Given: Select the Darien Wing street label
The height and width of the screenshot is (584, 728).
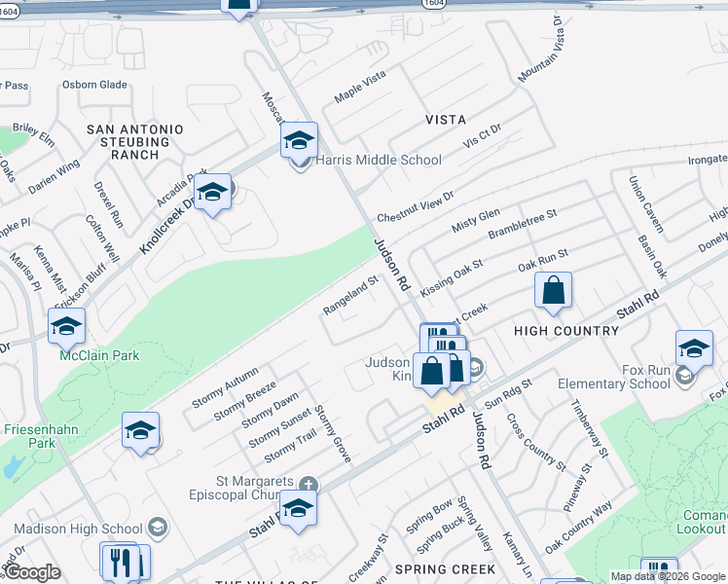Looking at the screenshot, I should point(55,176).
